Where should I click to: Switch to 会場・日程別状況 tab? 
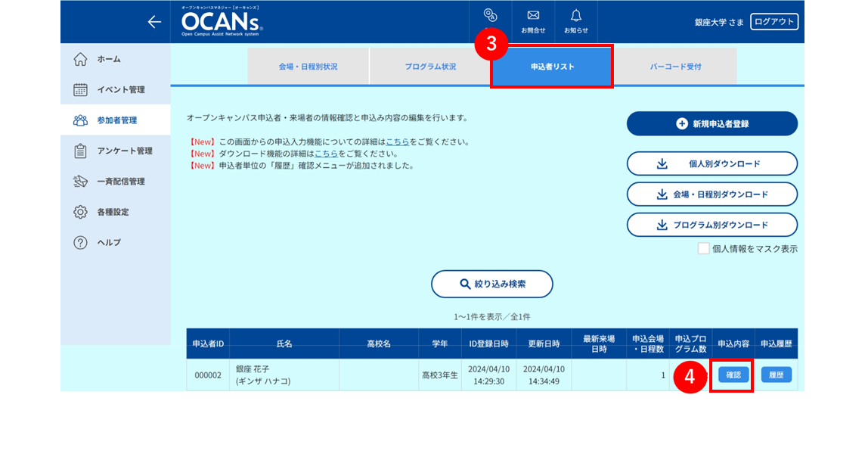coord(308,67)
